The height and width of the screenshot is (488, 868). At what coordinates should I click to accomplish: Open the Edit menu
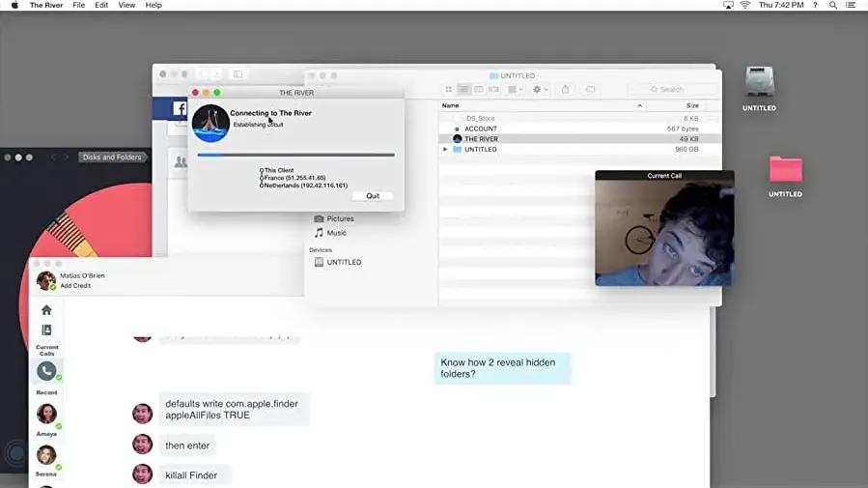coord(101,5)
